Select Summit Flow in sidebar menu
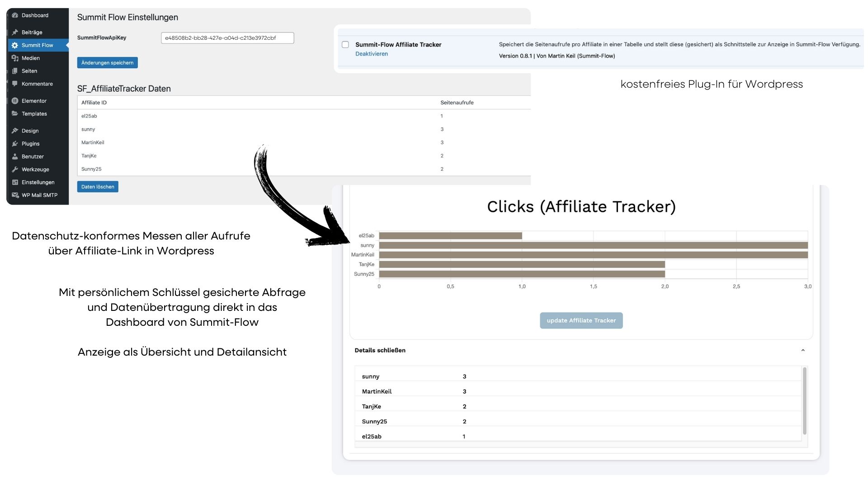868x488 pixels. click(38, 45)
